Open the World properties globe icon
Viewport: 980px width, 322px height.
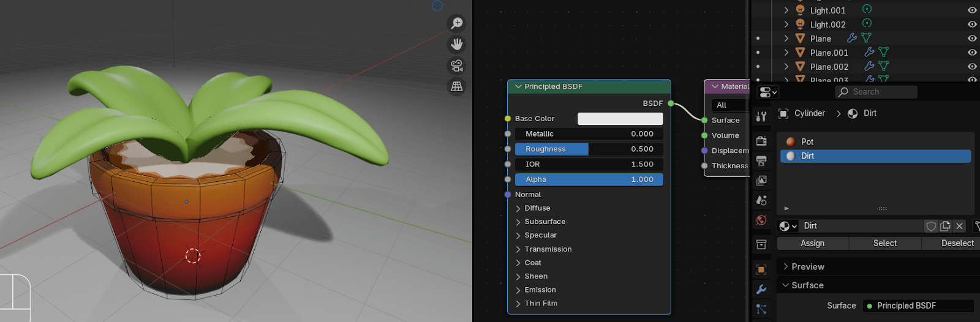coord(761,220)
